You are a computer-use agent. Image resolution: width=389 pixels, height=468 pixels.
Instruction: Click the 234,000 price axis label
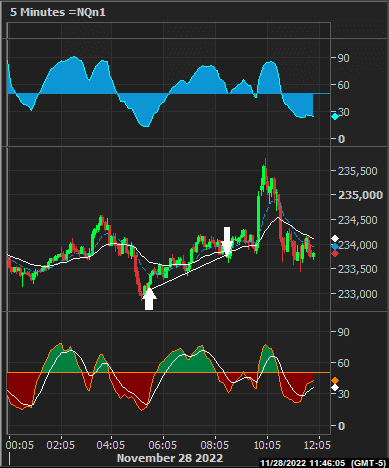[358, 245]
